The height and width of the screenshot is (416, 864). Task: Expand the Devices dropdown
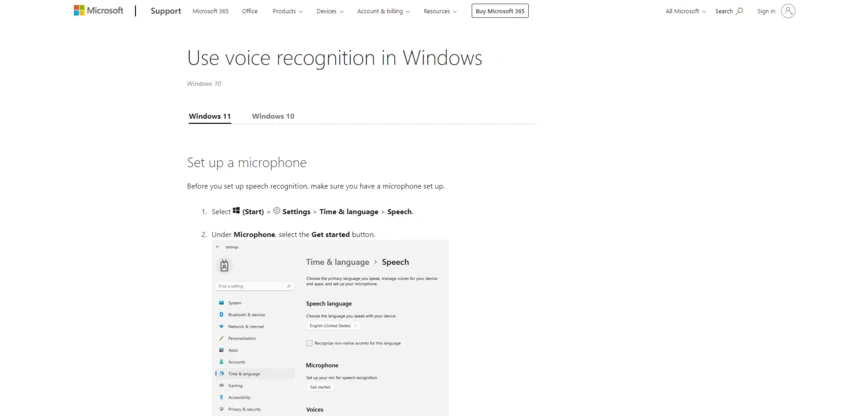coord(330,11)
